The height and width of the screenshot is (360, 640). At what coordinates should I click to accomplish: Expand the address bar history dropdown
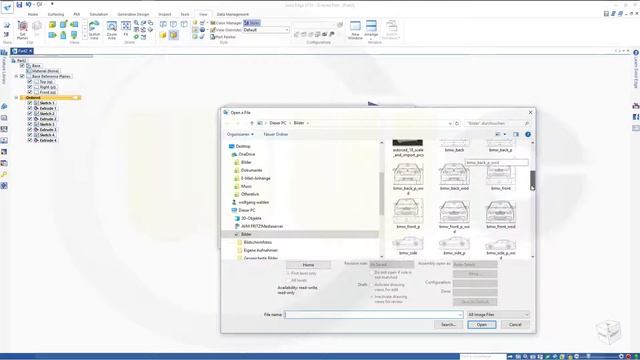450,123
